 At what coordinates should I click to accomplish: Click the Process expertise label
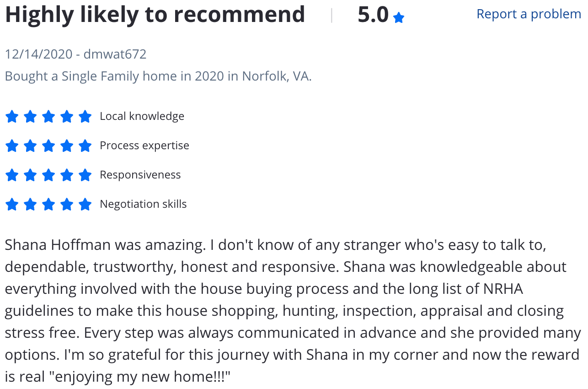[144, 146]
